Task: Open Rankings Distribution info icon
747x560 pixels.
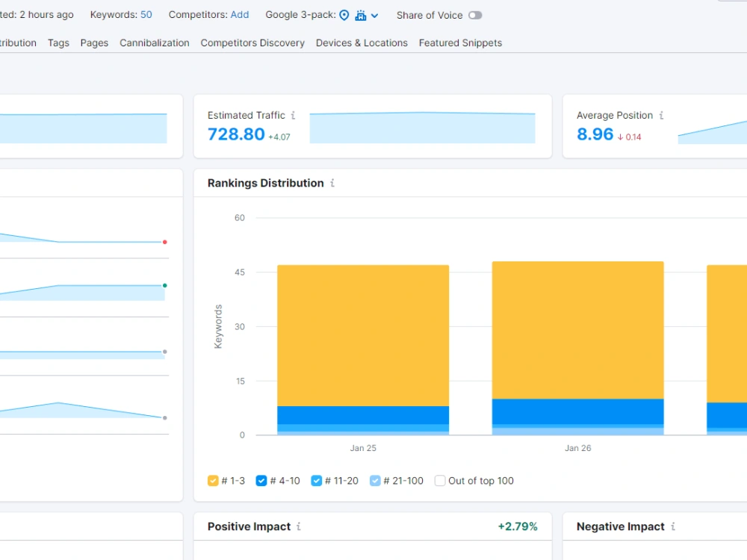Action: [332, 183]
